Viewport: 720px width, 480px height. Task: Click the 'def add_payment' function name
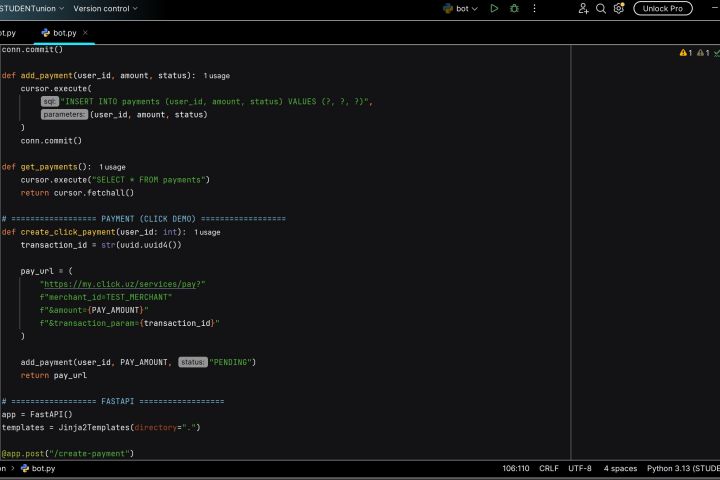pos(46,75)
